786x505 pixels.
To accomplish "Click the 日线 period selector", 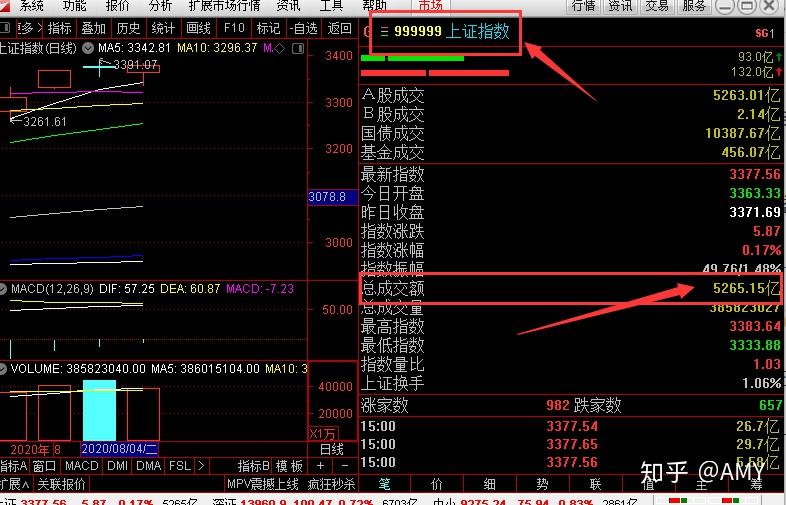I will point(332,449).
